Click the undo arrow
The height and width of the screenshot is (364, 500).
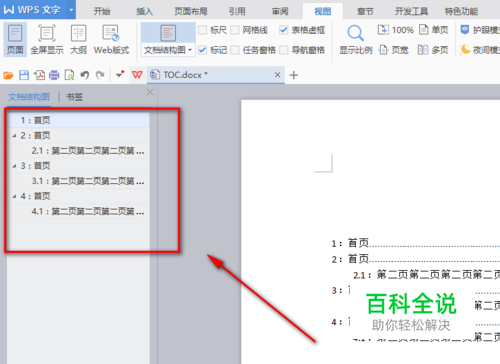click(85, 75)
